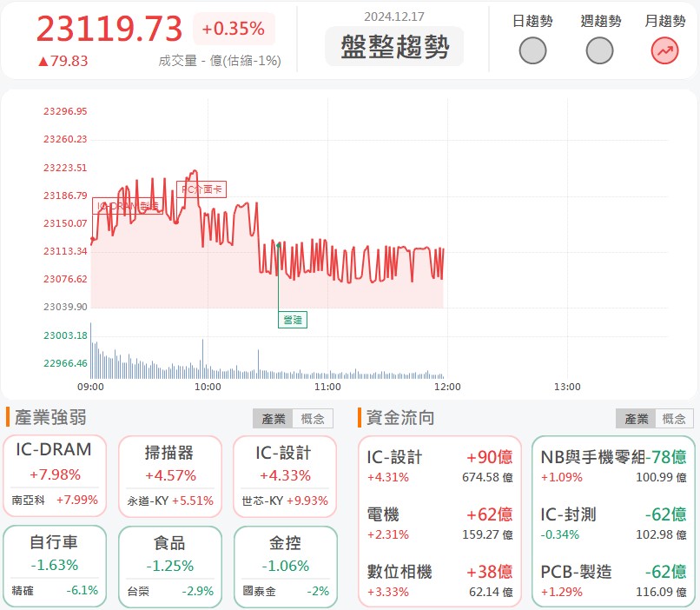The image size is (700, 610).
Task: Open the 食品 -1.25% sector card
Action: 169,567
